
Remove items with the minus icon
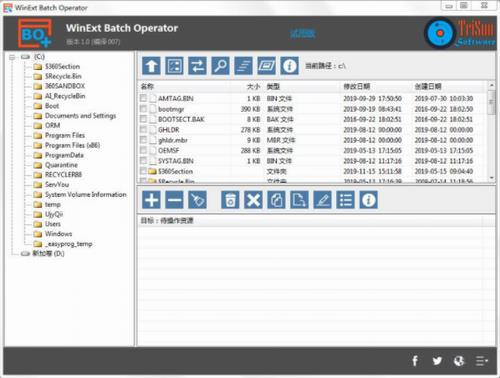coord(174,200)
